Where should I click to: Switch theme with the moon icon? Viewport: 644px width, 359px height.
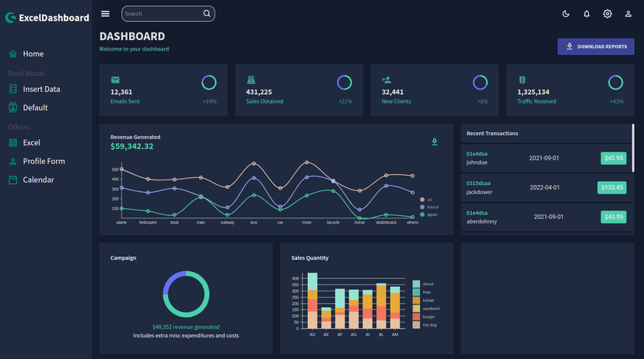coord(565,13)
